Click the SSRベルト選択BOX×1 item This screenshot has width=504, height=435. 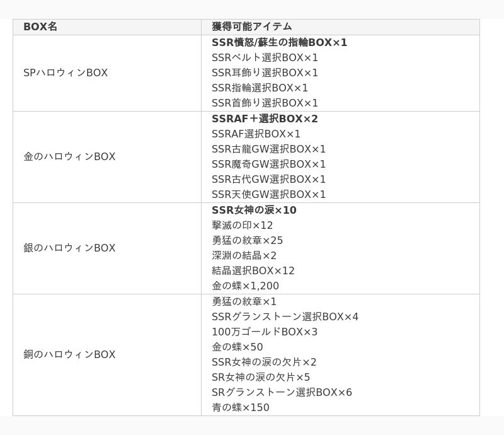point(265,57)
